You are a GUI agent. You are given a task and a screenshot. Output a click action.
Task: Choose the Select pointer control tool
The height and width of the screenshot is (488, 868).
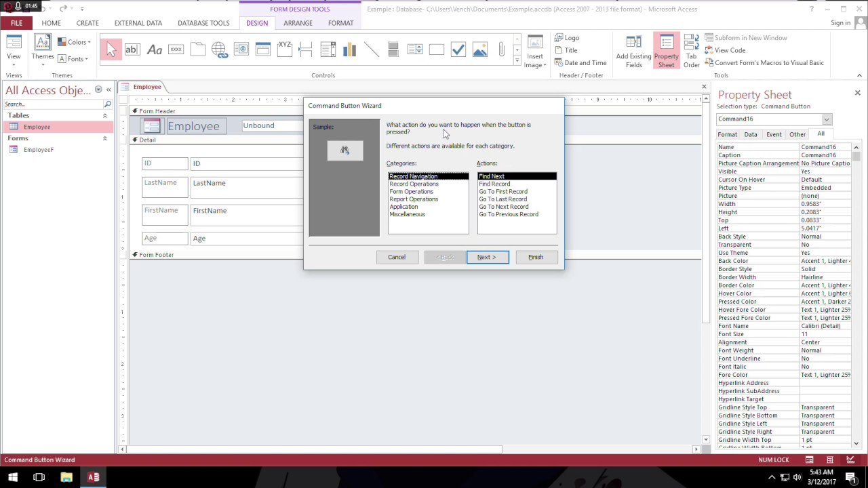coord(111,49)
